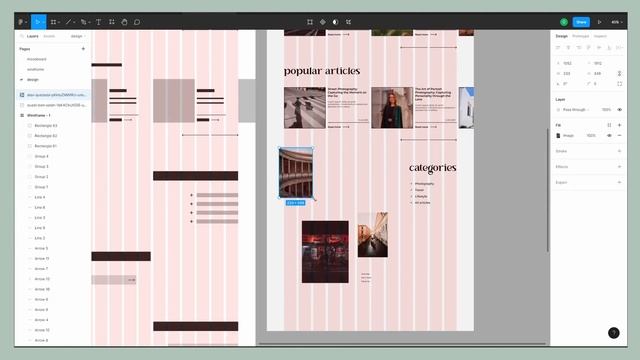This screenshot has width=640, height=360.
Task: Collapse the Wireframe - 1 frame layer
Action: coord(22,116)
